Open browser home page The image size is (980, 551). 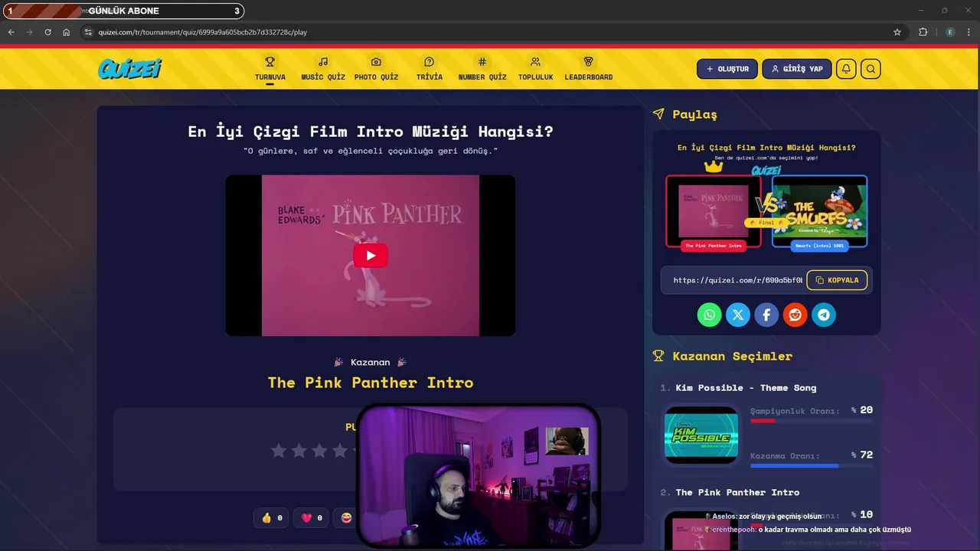tap(67, 32)
